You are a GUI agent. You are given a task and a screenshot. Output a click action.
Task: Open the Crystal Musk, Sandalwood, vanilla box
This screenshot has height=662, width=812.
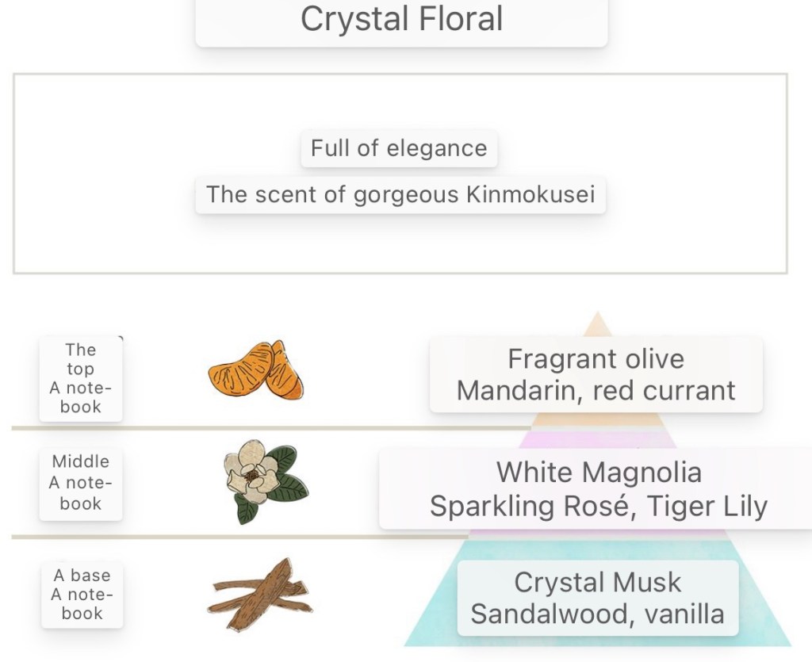click(x=597, y=598)
